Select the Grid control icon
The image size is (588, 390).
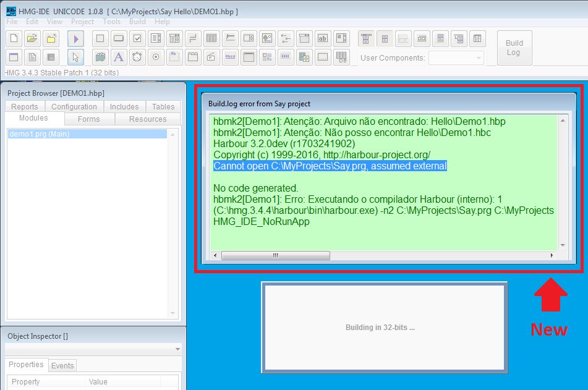click(x=211, y=38)
